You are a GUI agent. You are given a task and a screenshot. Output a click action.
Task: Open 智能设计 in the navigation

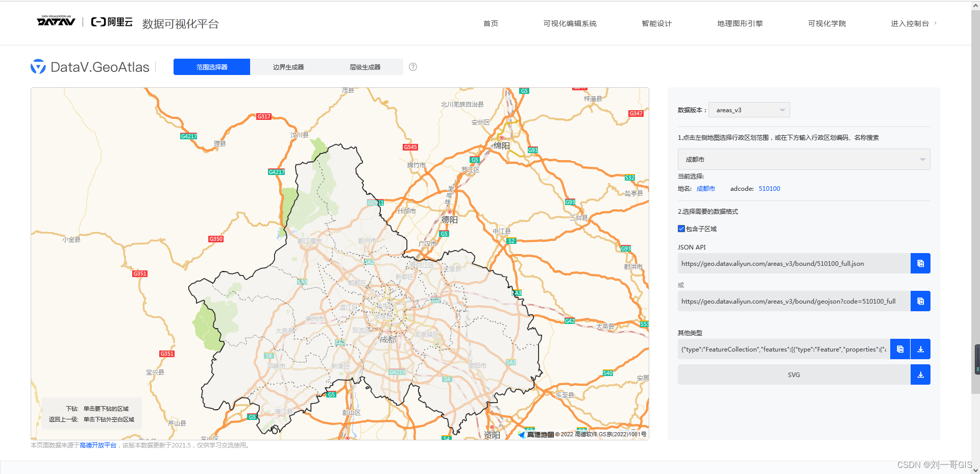pos(656,23)
